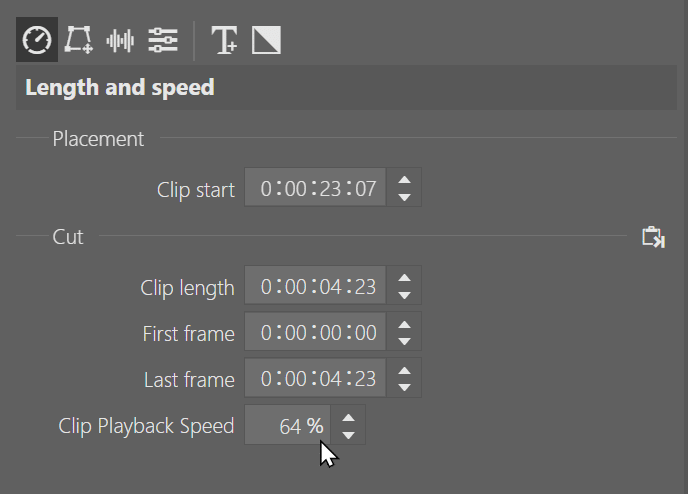
Task: Increase First frame with up arrow
Action: pyautogui.click(x=404, y=324)
